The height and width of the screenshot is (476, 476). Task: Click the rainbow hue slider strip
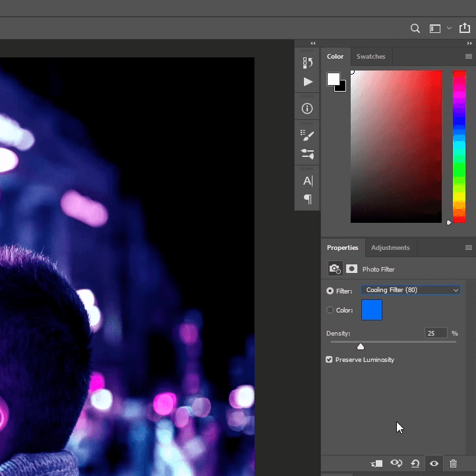[460, 146]
